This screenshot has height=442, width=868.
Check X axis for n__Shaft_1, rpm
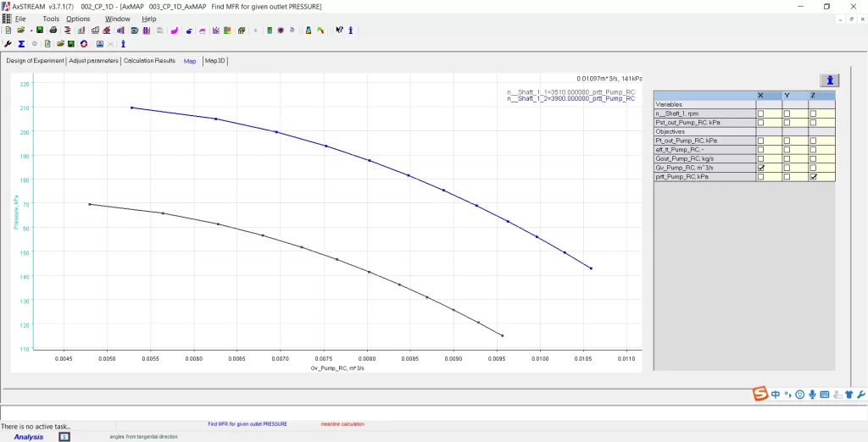pyautogui.click(x=760, y=113)
